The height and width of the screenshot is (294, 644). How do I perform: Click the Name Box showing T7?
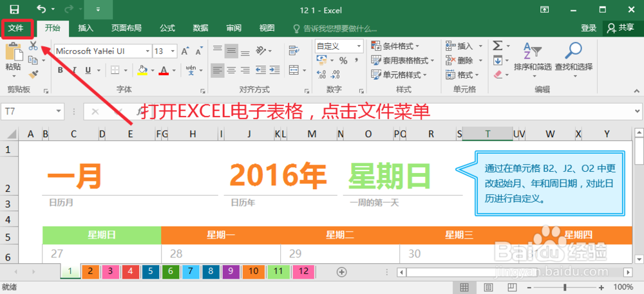pos(32,111)
